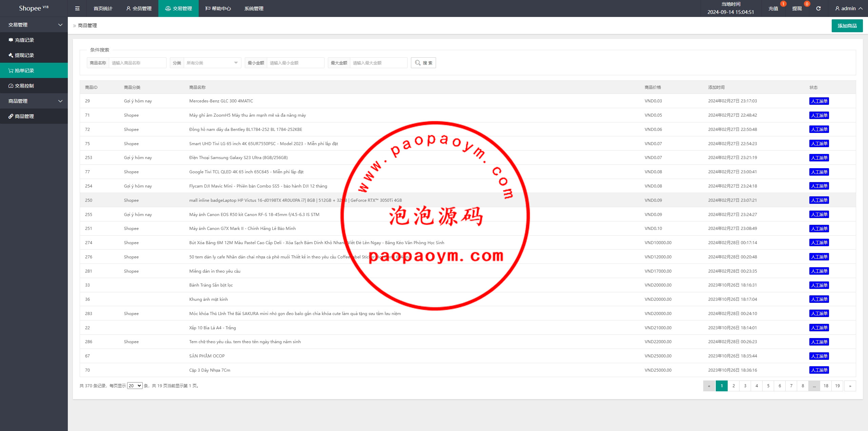Go to pagination page 8
Screen dimensions: 868x431
coord(803,386)
